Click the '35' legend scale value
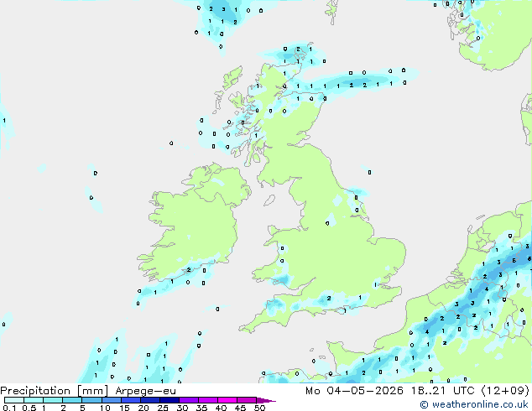532x411 pixels. click(x=201, y=408)
